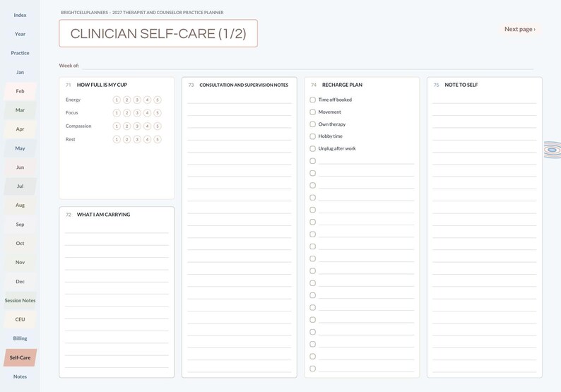Rate Rest as 5
561x392 pixels.
pyautogui.click(x=158, y=139)
